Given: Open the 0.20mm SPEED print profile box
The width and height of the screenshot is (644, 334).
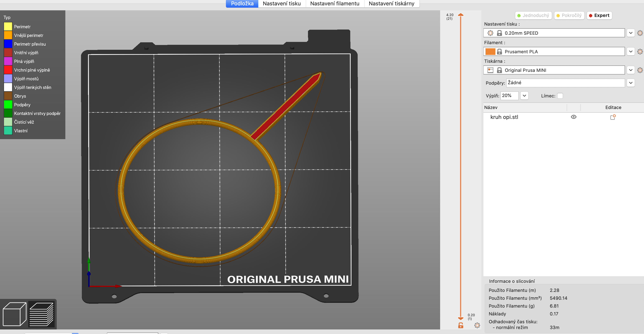Looking at the screenshot, I should tap(554, 33).
